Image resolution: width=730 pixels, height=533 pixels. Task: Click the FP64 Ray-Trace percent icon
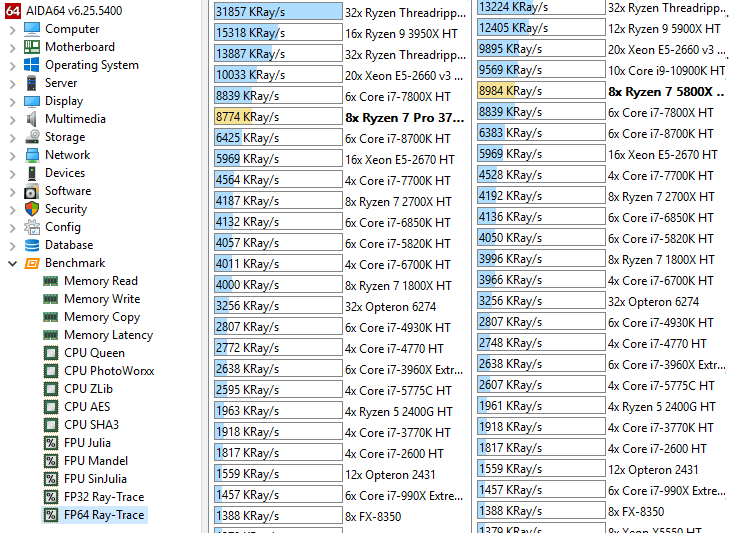tap(51, 515)
